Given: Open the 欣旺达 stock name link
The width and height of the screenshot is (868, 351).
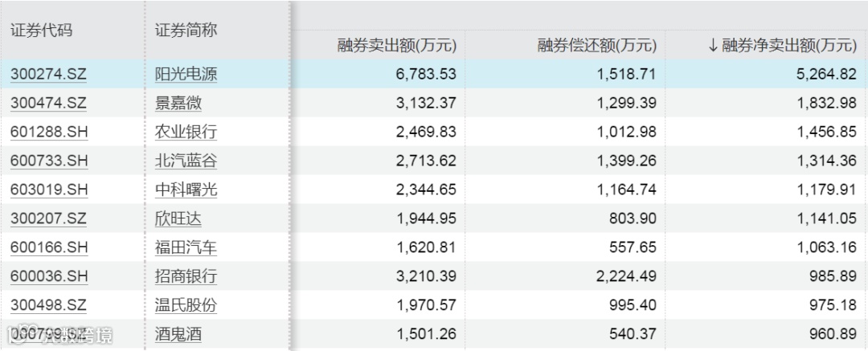Looking at the screenshot, I should (178, 218).
